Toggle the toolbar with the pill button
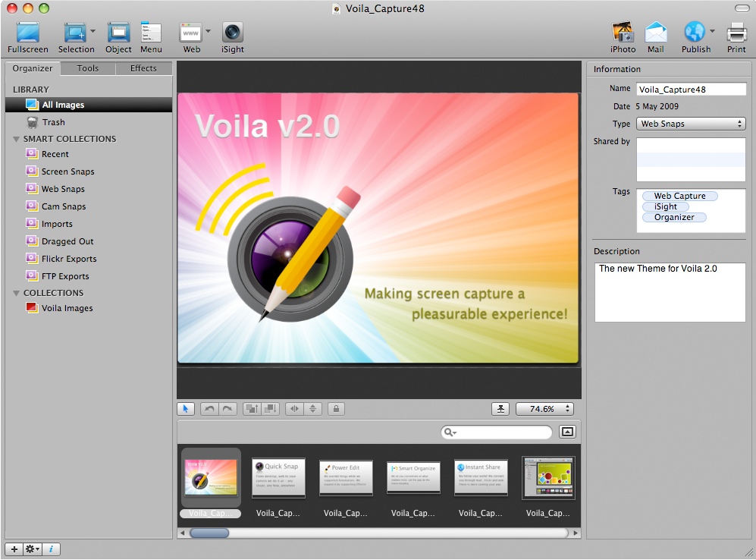 [x=742, y=8]
